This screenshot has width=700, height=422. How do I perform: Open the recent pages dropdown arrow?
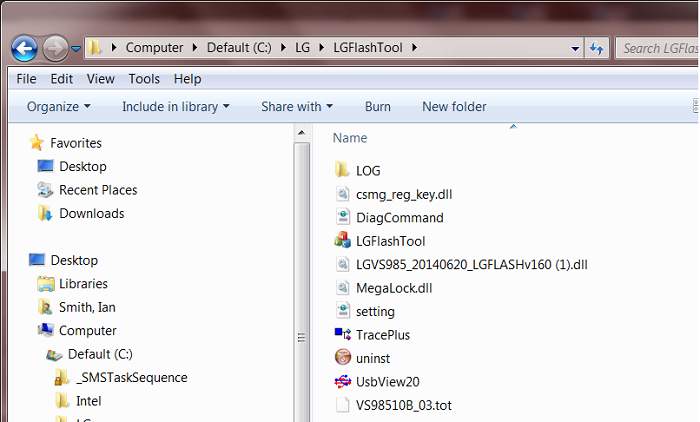[x=76, y=48]
